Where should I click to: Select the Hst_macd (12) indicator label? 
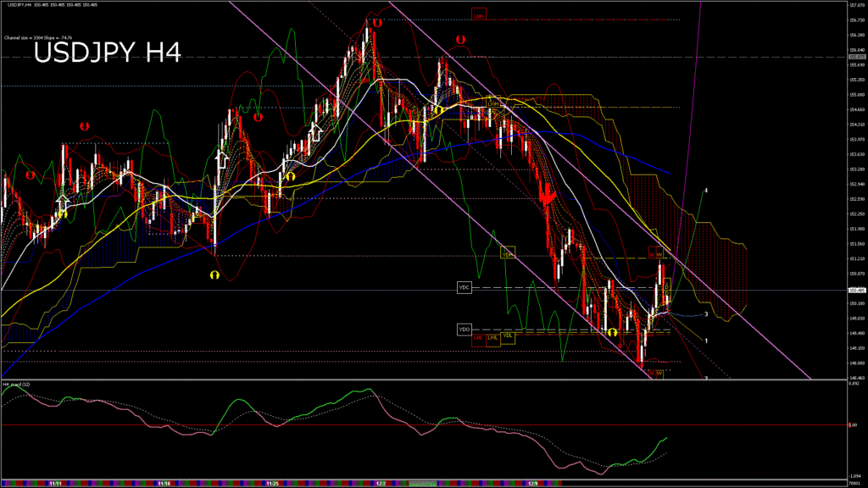(x=17, y=385)
